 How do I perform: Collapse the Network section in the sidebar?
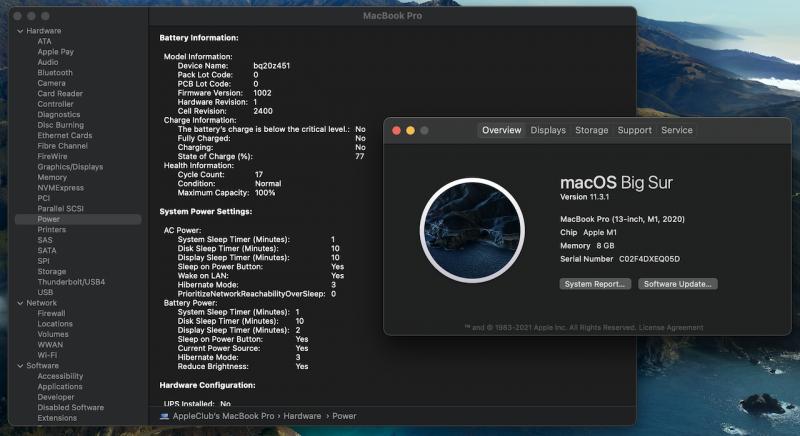tap(20, 303)
